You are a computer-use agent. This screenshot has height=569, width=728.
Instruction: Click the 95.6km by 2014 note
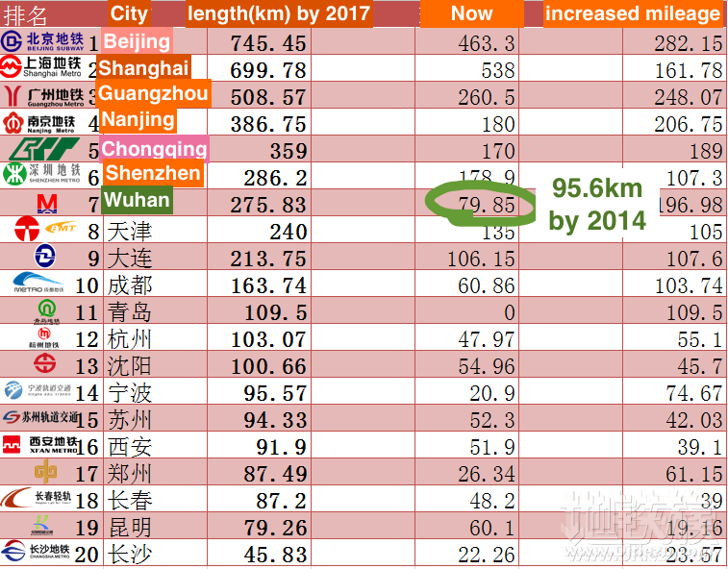[597, 204]
